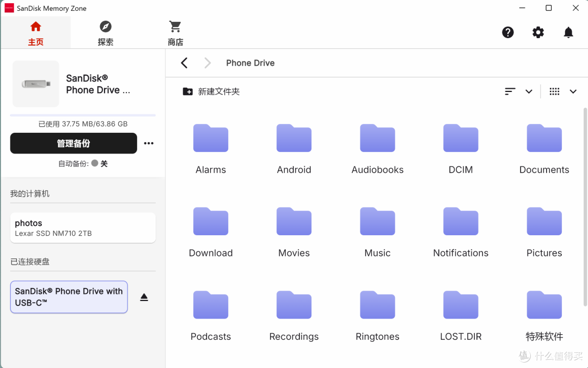Go back with the left arrow
Image resolution: width=588 pixels, height=368 pixels.
pos(184,63)
